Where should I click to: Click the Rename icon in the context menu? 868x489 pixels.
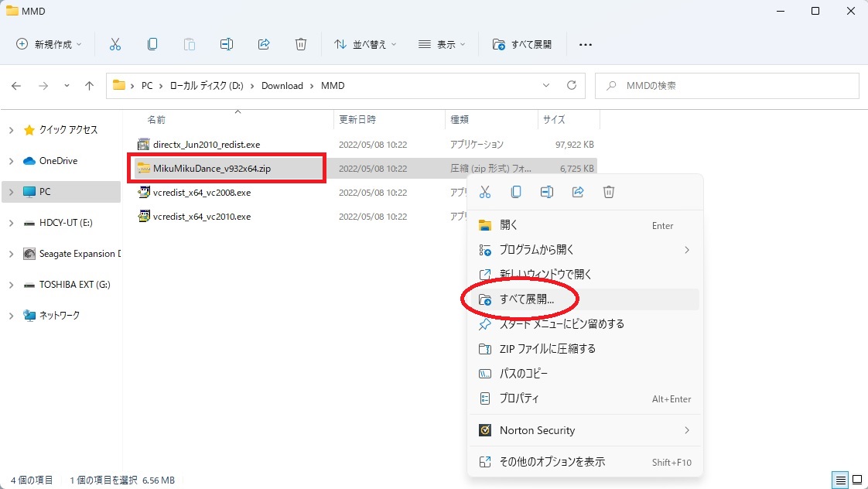(547, 192)
